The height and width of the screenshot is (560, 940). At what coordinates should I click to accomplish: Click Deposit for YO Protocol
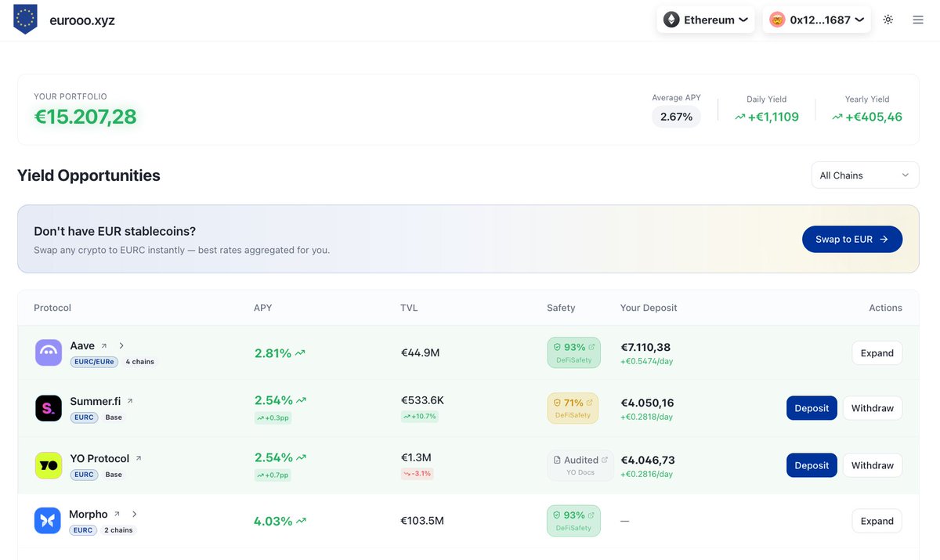click(812, 465)
